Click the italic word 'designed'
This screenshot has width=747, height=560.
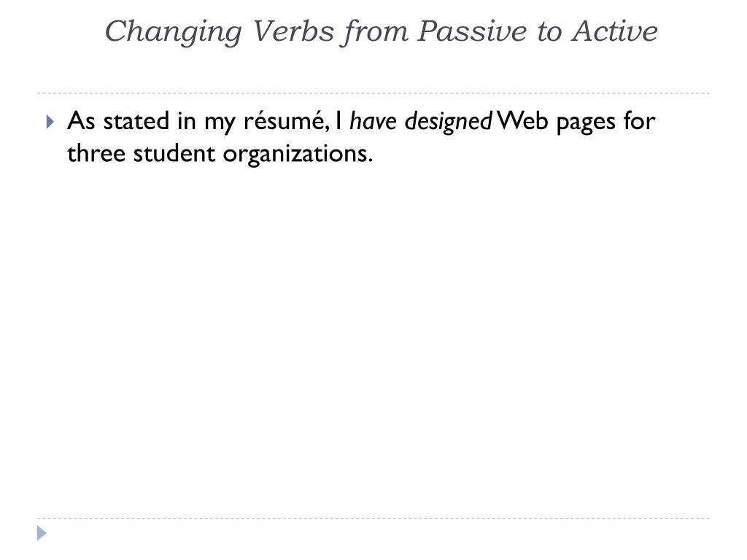449,122
